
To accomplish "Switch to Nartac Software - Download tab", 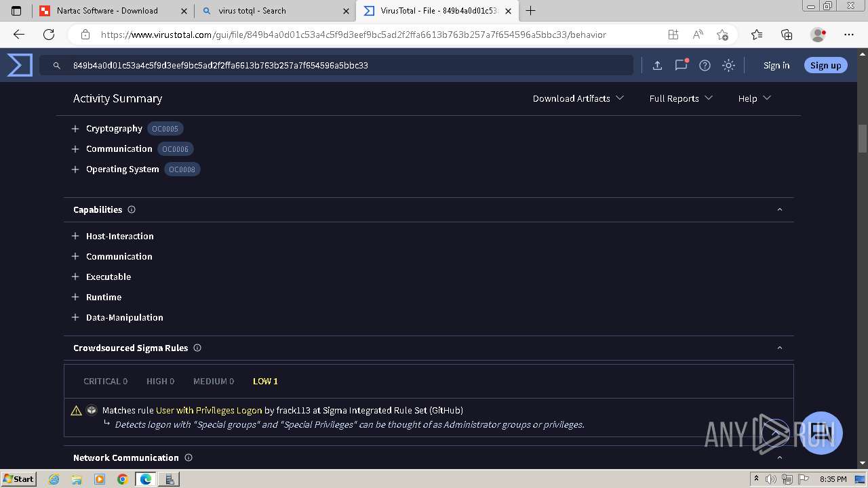I will pyautogui.click(x=113, y=11).
